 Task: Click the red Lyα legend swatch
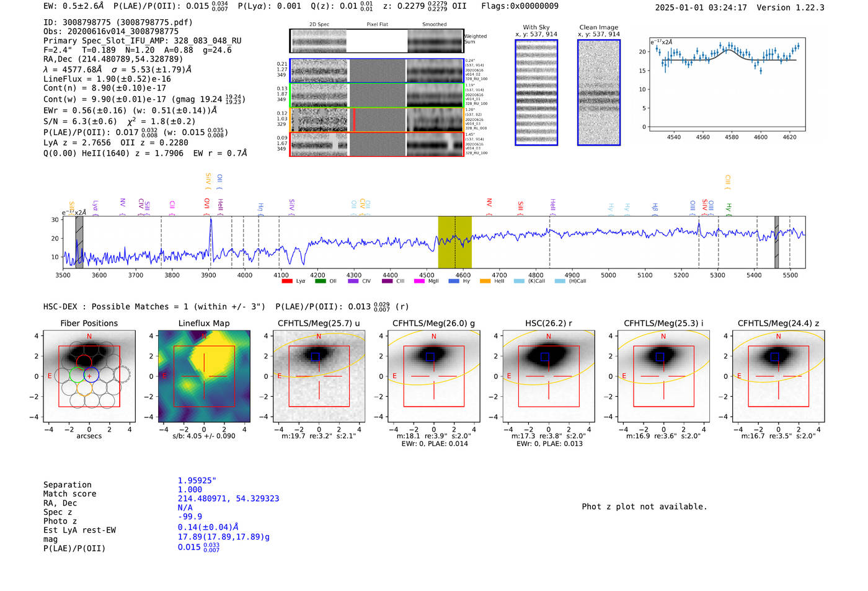(x=287, y=281)
